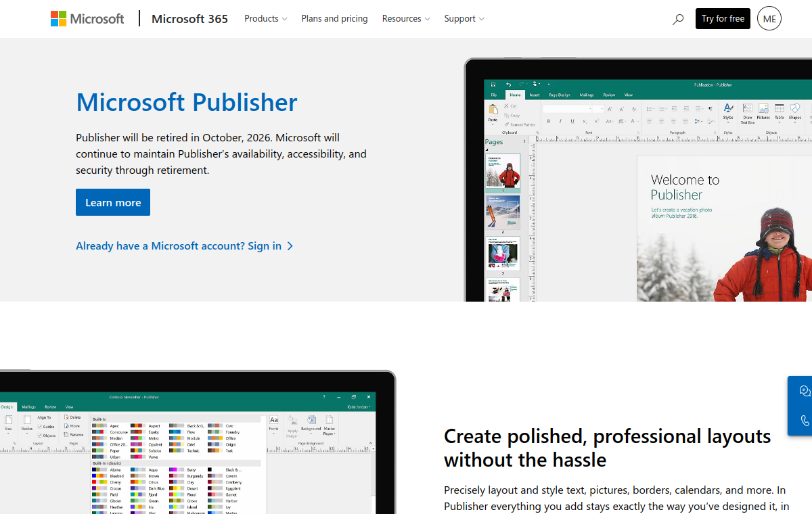Click the Microsoft logo in the header

(x=87, y=18)
